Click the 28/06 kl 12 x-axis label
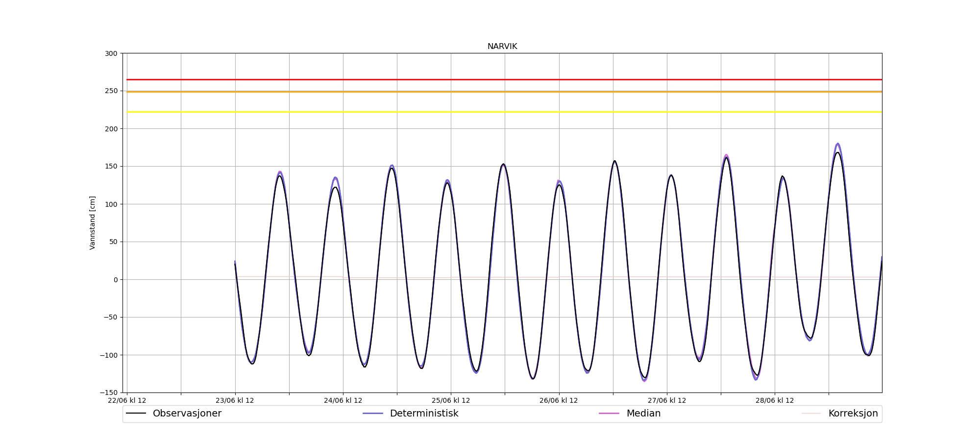This screenshot has width=980, height=441. (x=775, y=400)
